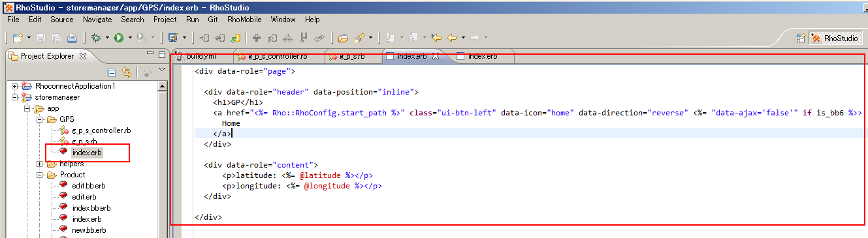Click the yellow Step Return icon

(x=236, y=38)
